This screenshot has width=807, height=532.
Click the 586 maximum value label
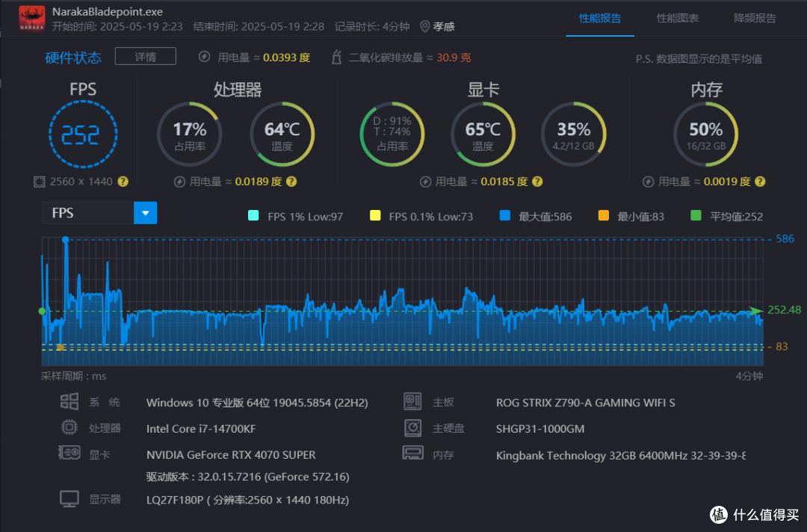pyautogui.click(x=785, y=239)
